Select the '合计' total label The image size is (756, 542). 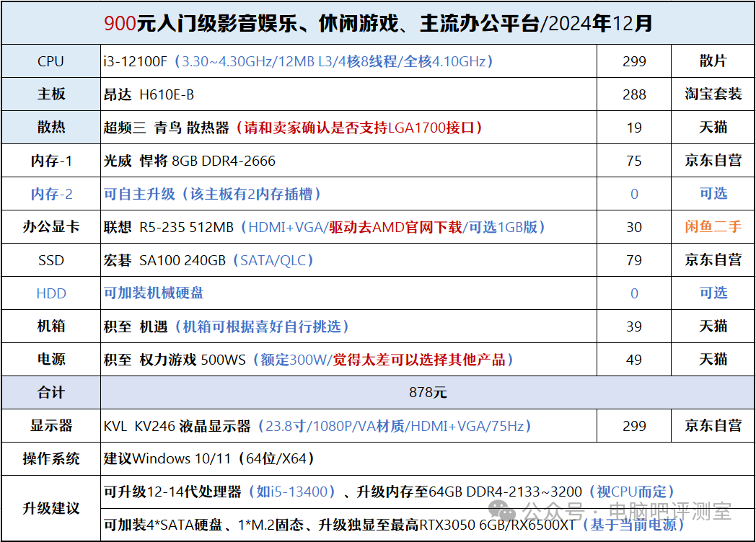click(x=50, y=393)
